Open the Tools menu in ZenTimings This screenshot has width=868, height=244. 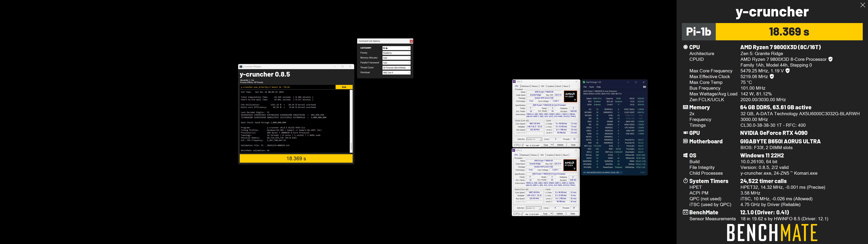pos(592,87)
